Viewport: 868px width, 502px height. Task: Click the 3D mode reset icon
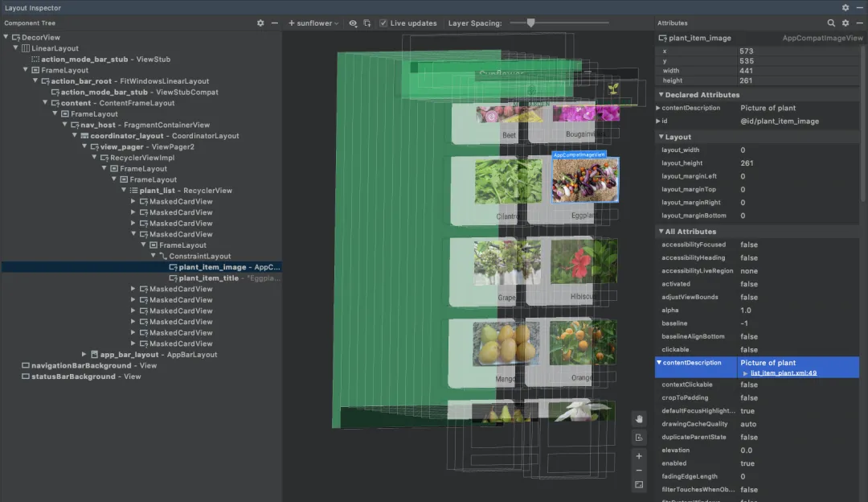point(639,438)
